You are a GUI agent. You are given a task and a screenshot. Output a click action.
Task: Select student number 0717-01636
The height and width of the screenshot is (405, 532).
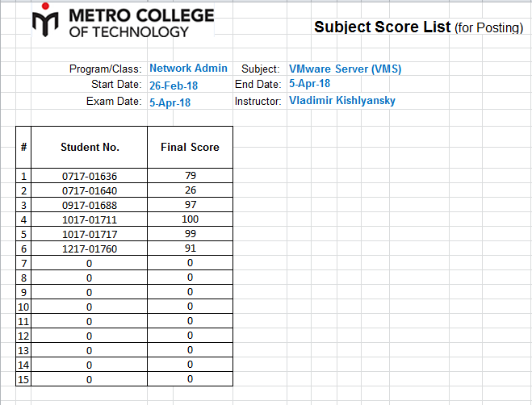point(90,176)
